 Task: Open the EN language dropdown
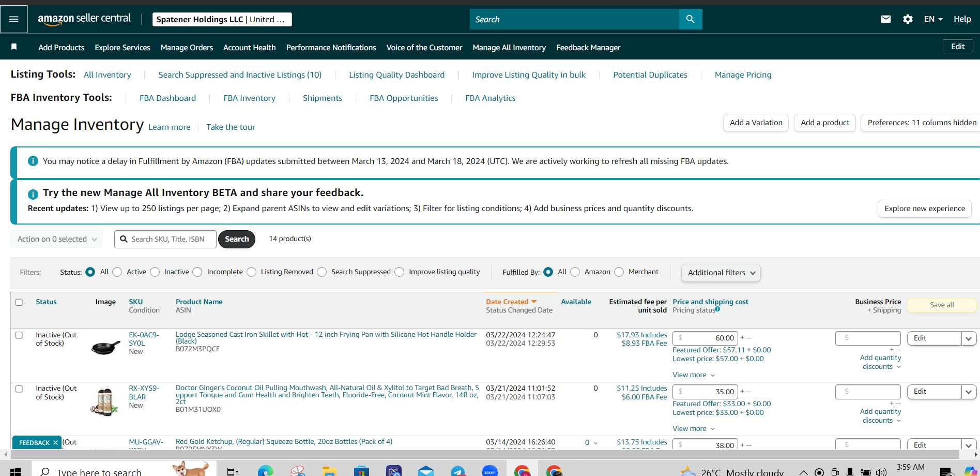[x=933, y=19]
